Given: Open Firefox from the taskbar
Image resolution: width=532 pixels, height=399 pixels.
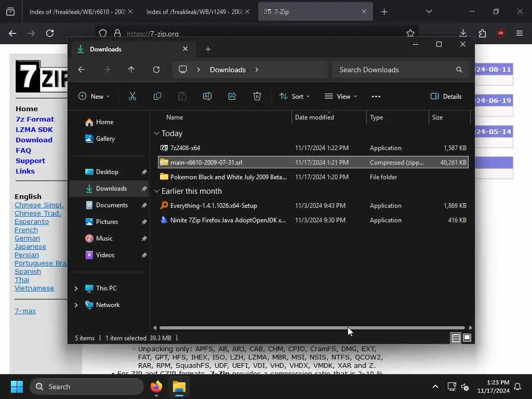Looking at the screenshot, I should (x=156, y=387).
